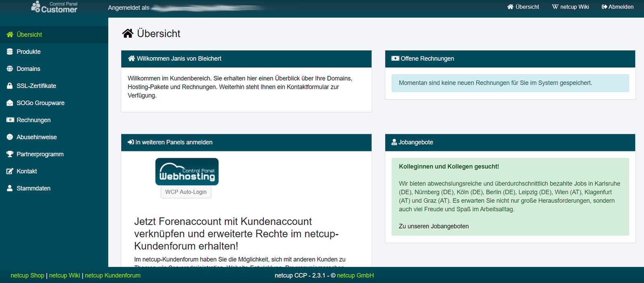The image size is (644, 283).
Task: Click the no new invoices notice
Action: click(510, 83)
